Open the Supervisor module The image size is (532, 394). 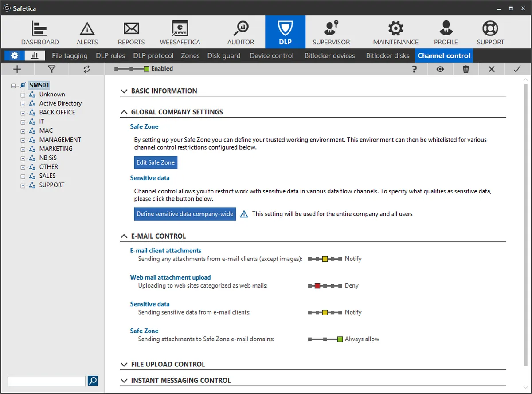[331, 33]
